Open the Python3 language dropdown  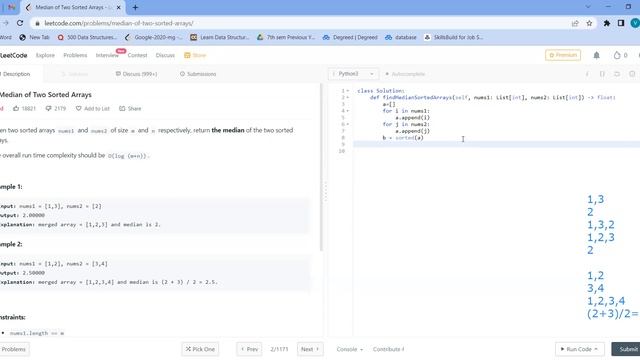click(x=353, y=74)
